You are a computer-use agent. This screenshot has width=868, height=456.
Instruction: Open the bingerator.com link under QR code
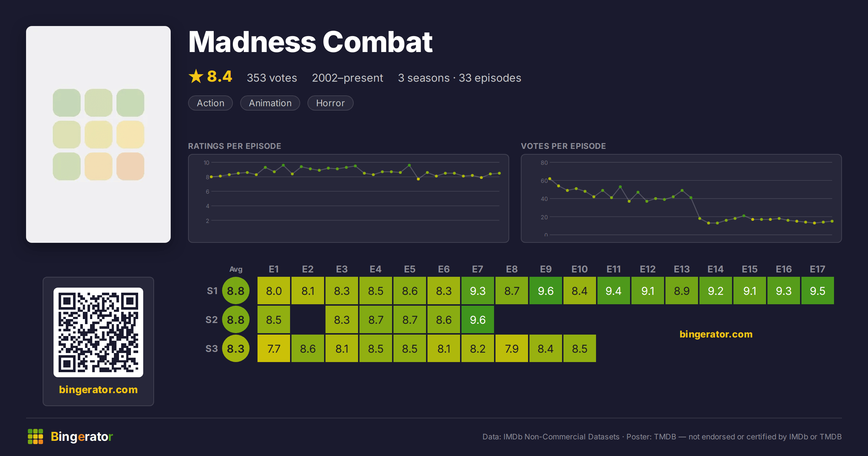pos(98,390)
